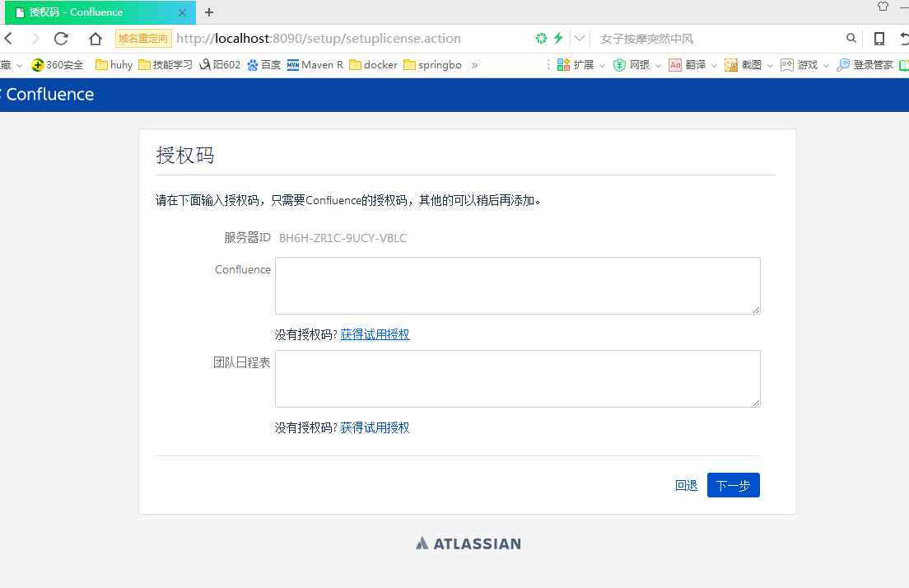
Task: Click the browser back arrow
Action: click(x=9, y=39)
